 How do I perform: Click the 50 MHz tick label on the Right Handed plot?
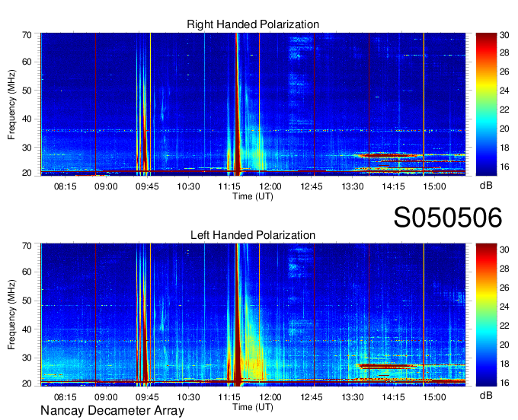coord(27,91)
